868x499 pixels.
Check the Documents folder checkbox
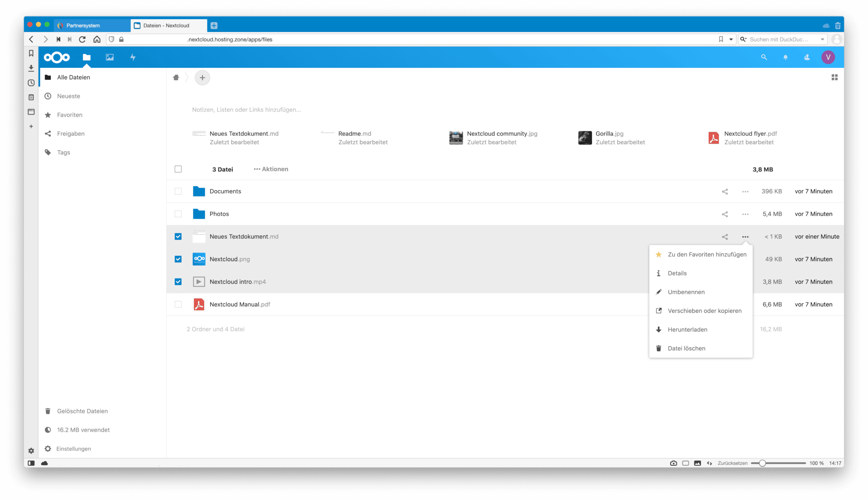[x=178, y=191]
